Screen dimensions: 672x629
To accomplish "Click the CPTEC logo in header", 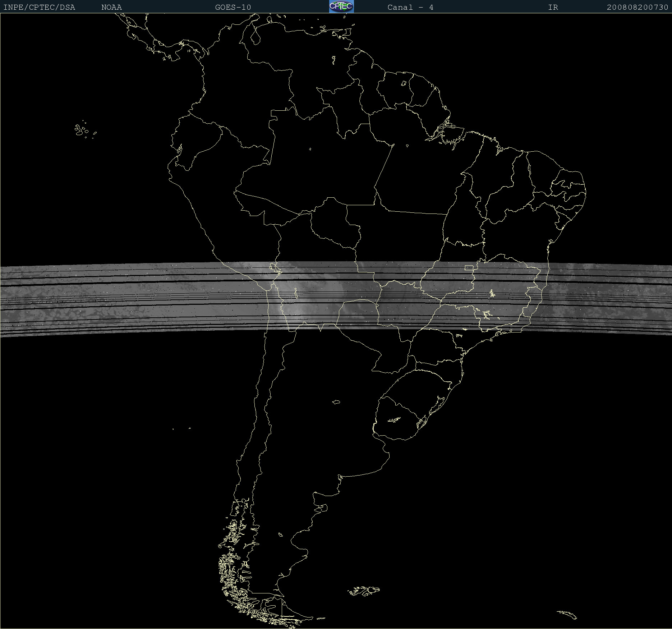I will click(341, 6).
